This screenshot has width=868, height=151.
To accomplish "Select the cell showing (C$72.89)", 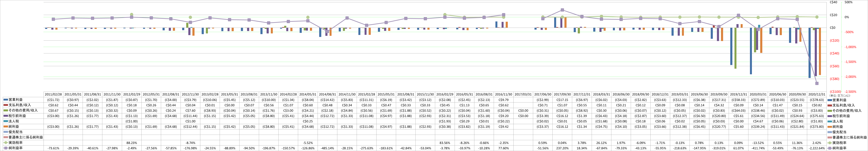I will point(758,100).
